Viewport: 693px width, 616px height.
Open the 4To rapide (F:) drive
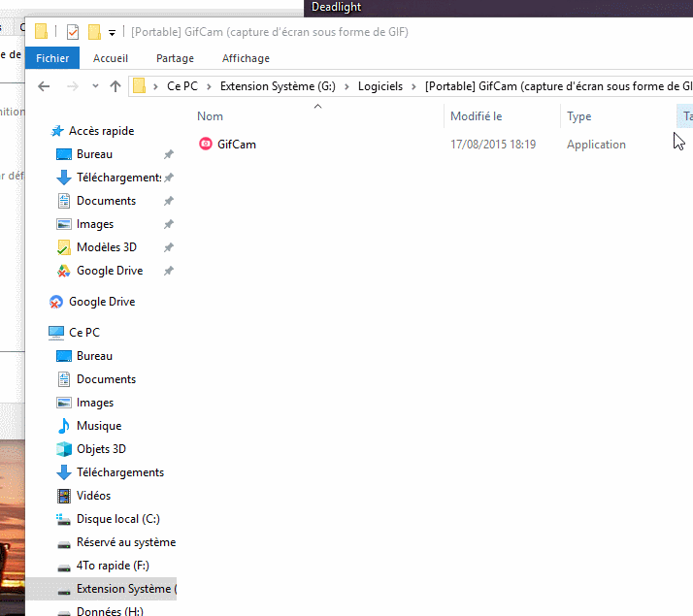pos(113,566)
